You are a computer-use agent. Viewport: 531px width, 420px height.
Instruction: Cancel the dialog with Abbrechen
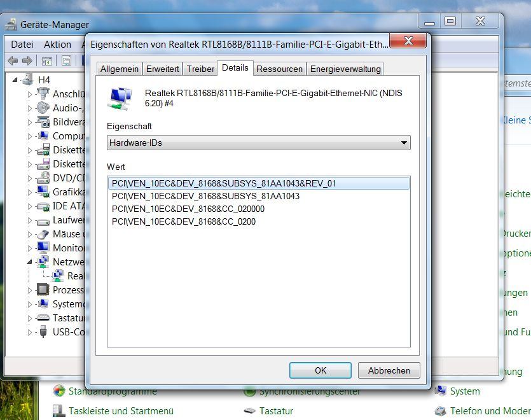click(x=389, y=370)
